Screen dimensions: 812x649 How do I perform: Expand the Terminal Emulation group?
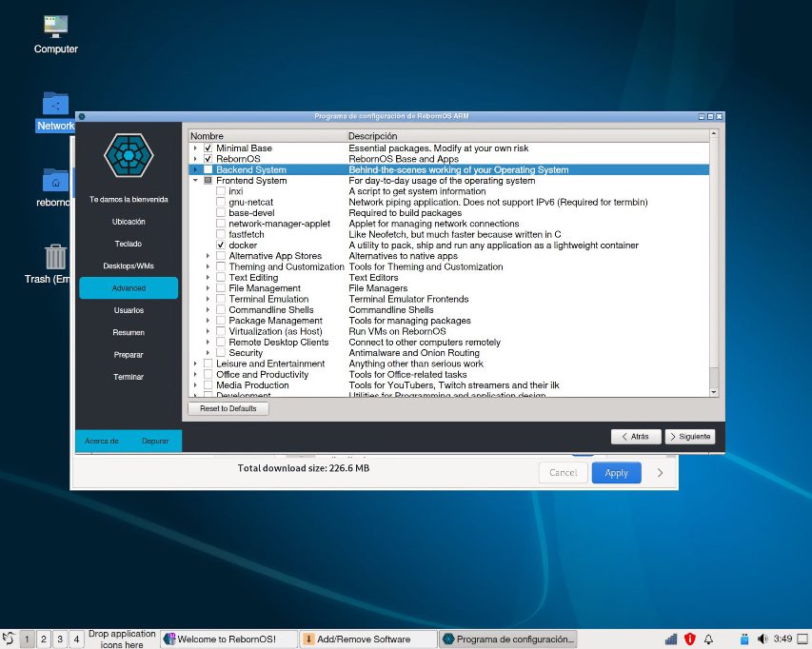tap(208, 299)
